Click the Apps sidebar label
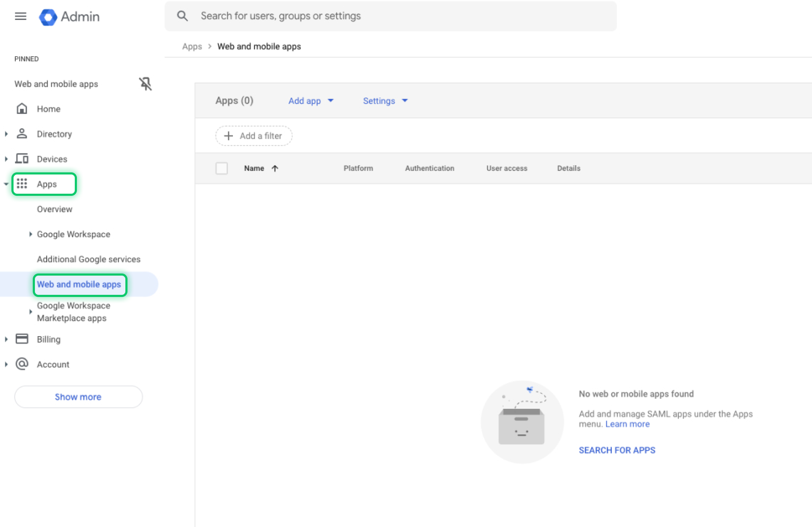Image resolution: width=812 pixels, height=527 pixels. tap(47, 184)
